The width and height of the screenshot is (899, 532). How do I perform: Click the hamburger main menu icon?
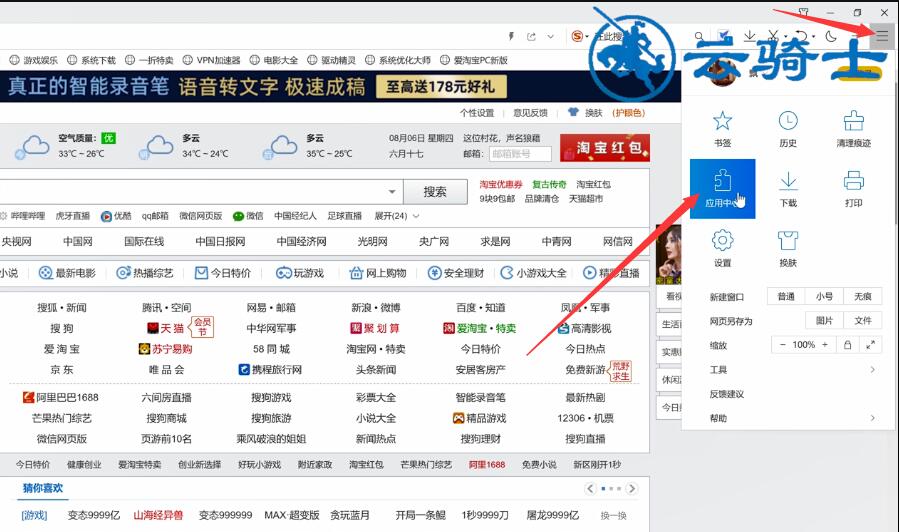coord(882,36)
